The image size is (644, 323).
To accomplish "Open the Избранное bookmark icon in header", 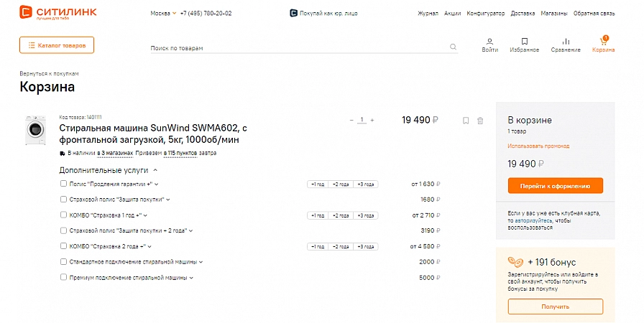I will tap(525, 42).
